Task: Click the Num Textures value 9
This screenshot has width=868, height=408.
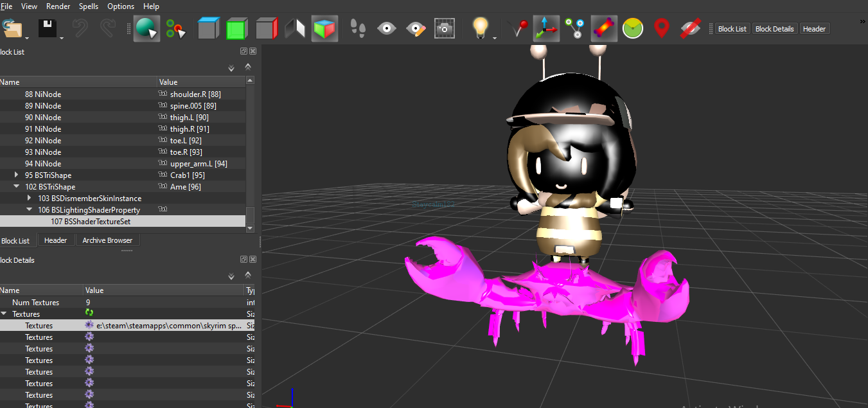Action: [88, 302]
